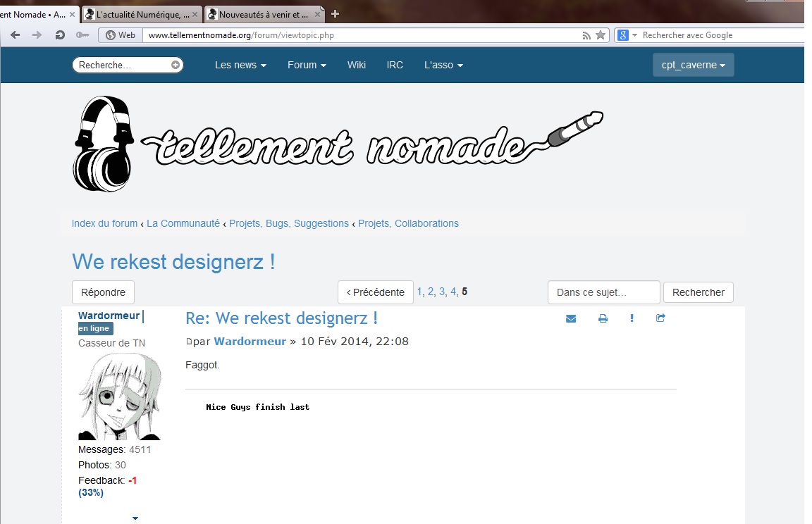
Task: Expand the 'Les news' dropdown menu
Action: coord(240,65)
